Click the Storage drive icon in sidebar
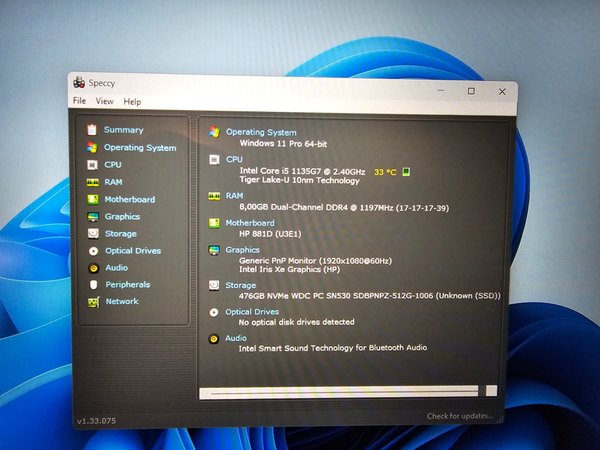600x450 pixels. click(93, 233)
